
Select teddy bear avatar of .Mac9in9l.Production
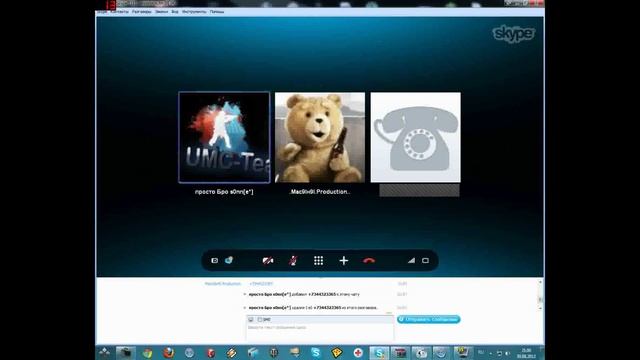point(320,137)
